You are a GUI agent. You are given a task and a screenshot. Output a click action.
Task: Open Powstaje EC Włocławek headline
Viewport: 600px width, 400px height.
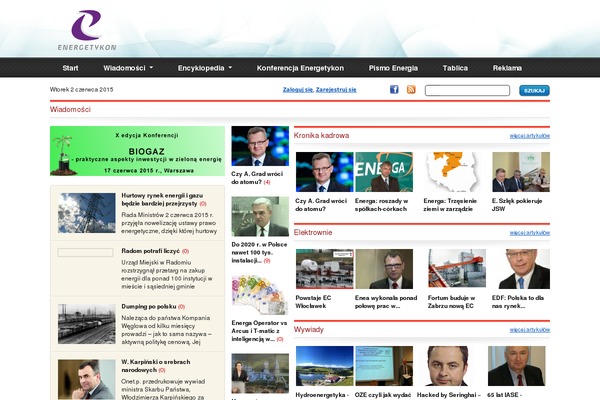click(313, 302)
